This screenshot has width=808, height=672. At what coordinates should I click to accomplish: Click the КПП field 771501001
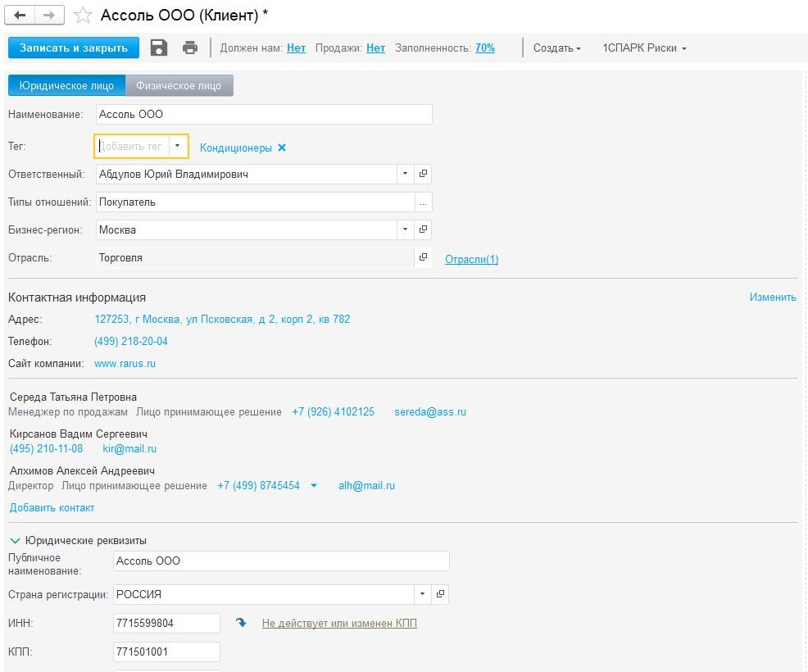click(x=166, y=652)
